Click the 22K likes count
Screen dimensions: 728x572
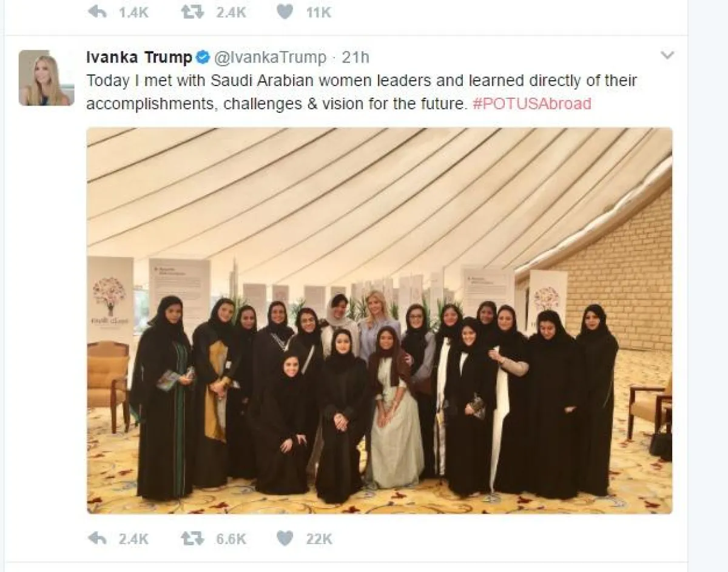(x=319, y=539)
